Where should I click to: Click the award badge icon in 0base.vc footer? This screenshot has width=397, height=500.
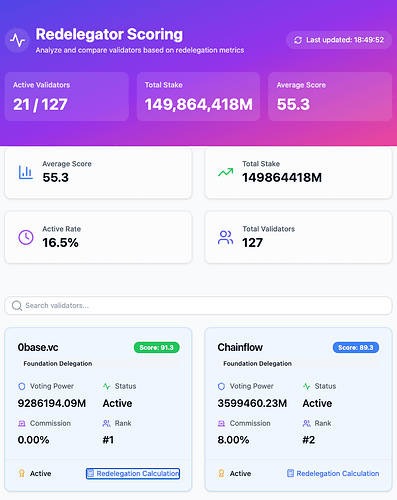pos(22,473)
